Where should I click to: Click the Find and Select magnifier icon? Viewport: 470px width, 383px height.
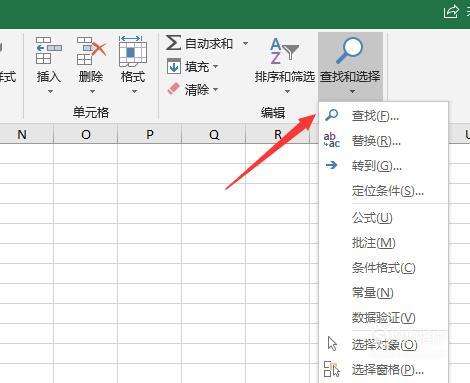(349, 50)
